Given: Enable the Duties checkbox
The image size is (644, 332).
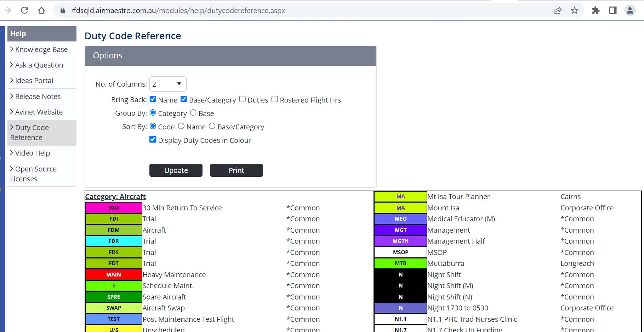Looking at the screenshot, I should 243,99.
